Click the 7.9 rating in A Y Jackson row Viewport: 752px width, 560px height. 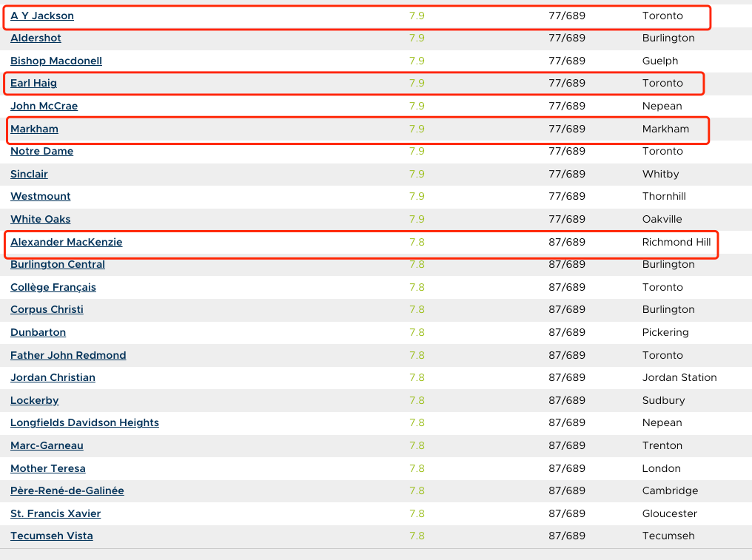click(417, 16)
